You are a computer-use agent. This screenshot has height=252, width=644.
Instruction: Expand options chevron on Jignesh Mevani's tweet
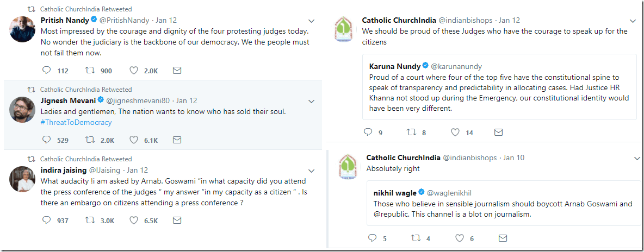point(312,101)
